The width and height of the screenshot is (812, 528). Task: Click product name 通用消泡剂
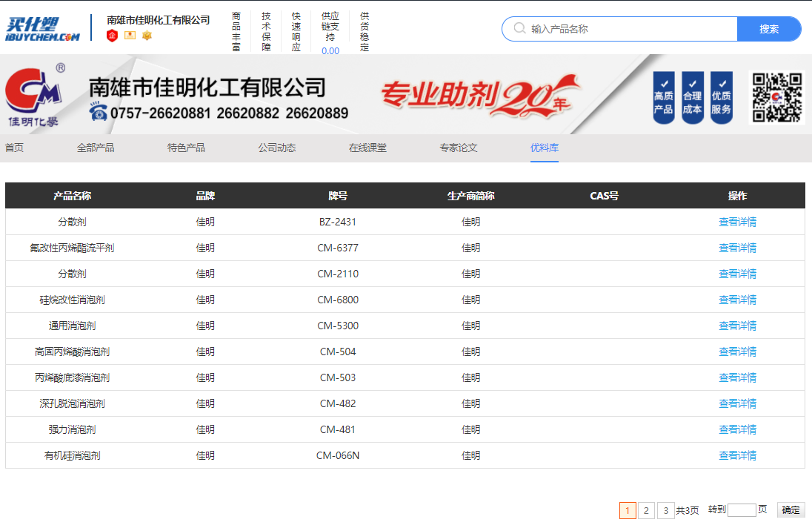tap(72, 326)
